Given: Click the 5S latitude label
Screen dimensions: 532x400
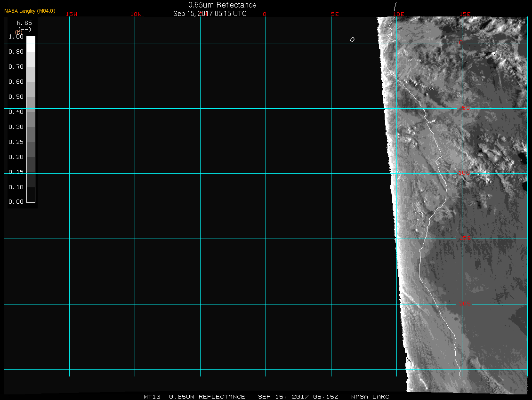Looking at the screenshot, I should click(x=466, y=108).
